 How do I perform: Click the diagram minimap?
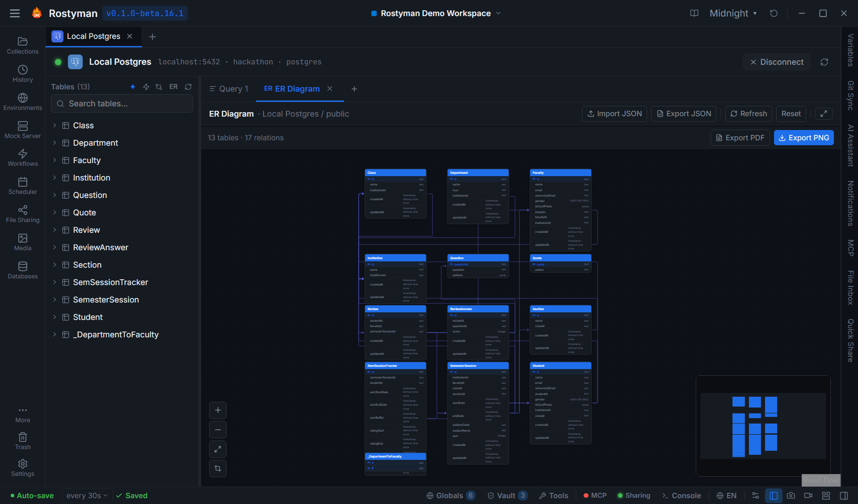point(763,426)
